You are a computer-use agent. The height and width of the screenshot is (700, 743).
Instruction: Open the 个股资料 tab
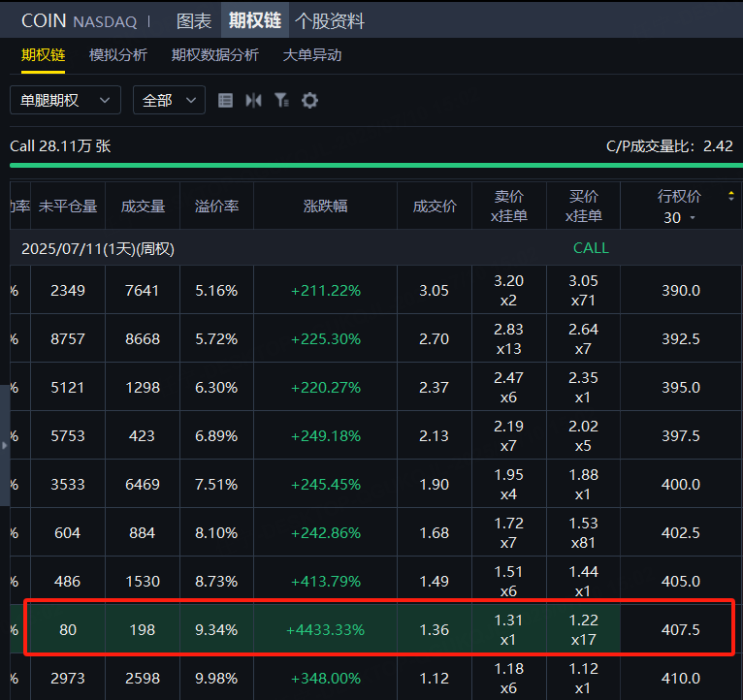[x=329, y=20]
